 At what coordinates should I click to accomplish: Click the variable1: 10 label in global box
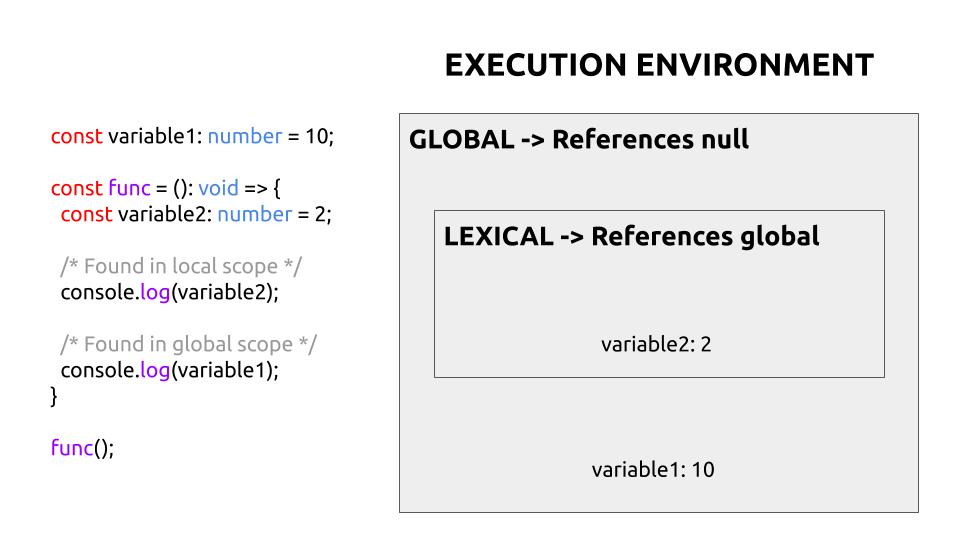point(653,469)
